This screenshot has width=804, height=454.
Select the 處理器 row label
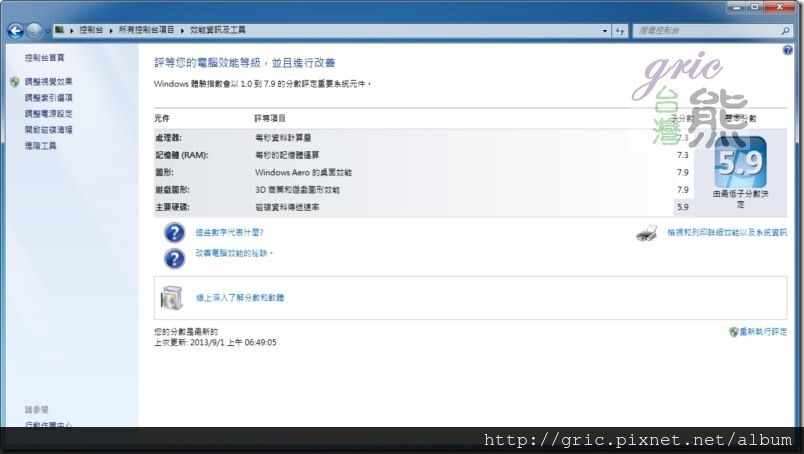[x=169, y=137]
